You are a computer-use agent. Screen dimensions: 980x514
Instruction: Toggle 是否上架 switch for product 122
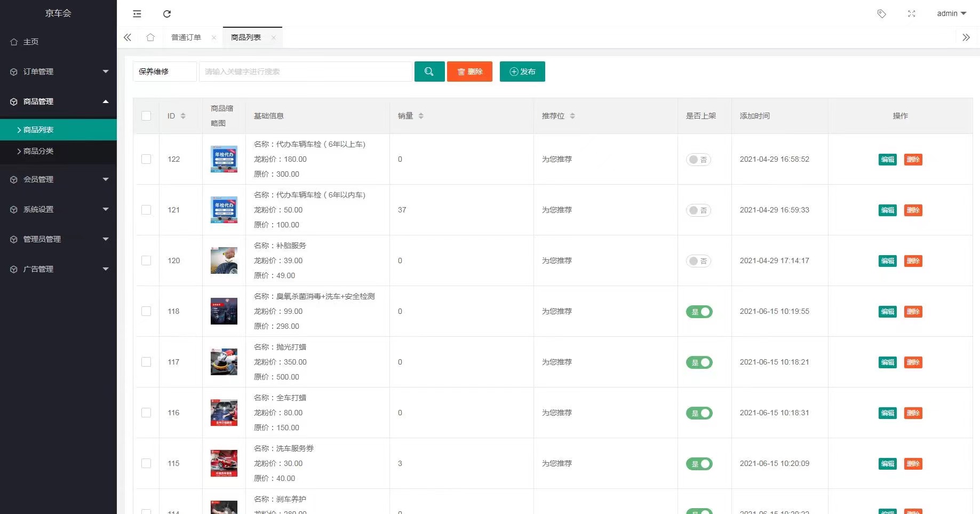(698, 160)
